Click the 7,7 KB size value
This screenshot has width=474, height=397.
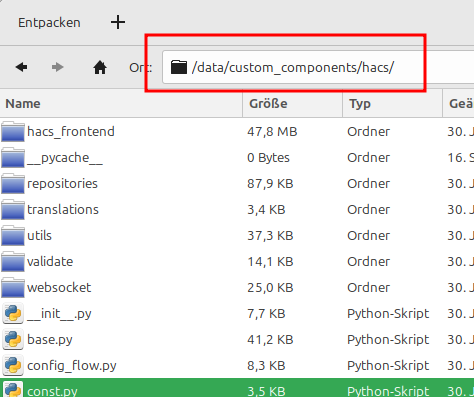(x=266, y=314)
